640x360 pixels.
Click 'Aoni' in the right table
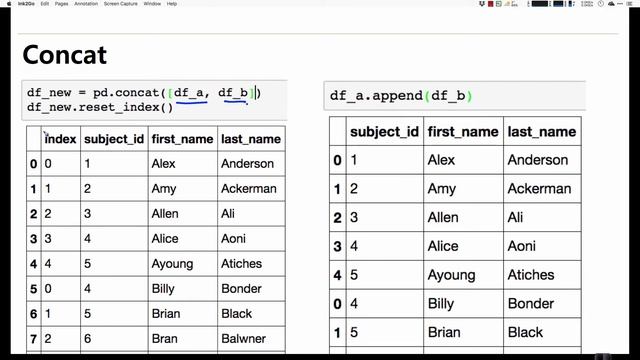(x=522, y=246)
